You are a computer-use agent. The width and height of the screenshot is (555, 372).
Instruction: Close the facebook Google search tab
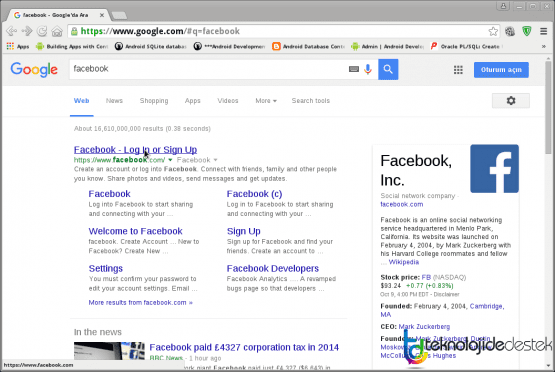[102, 15]
